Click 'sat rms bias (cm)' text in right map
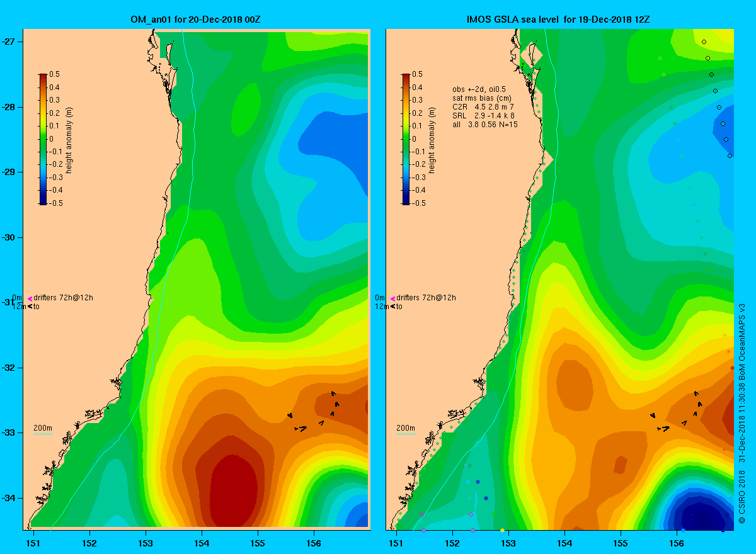756x554 pixels. coord(481,98)
